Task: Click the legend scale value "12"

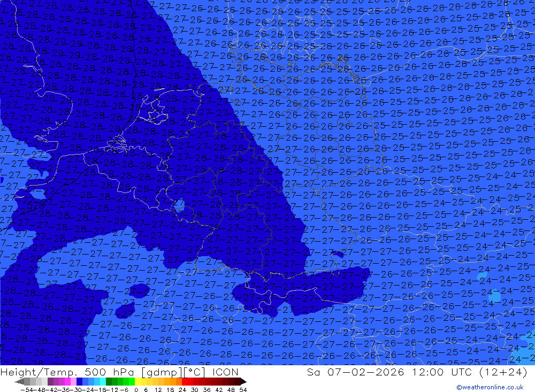Action: [158, 390]
